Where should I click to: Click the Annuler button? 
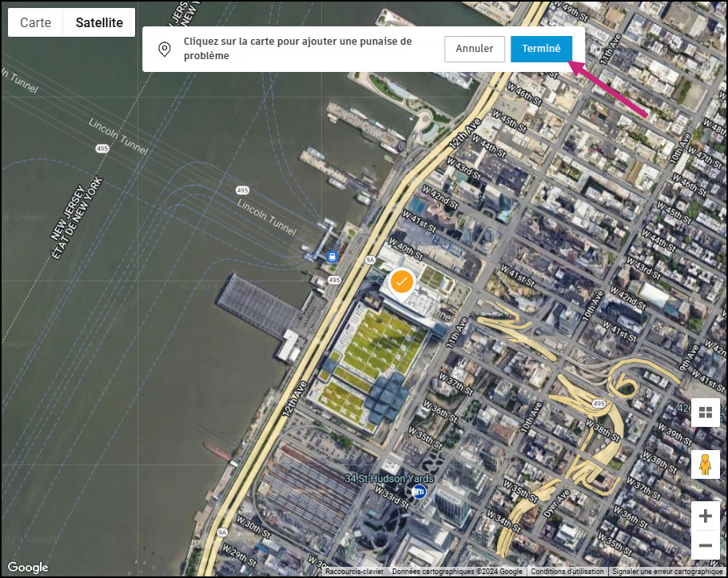click(474, 49)
